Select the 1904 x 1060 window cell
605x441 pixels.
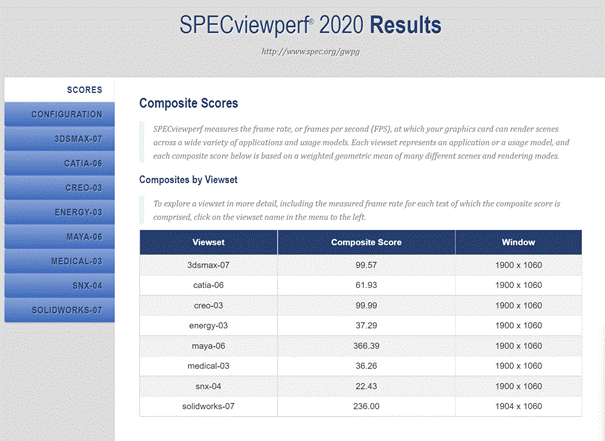pyautogui.click(x=518, y=405)
